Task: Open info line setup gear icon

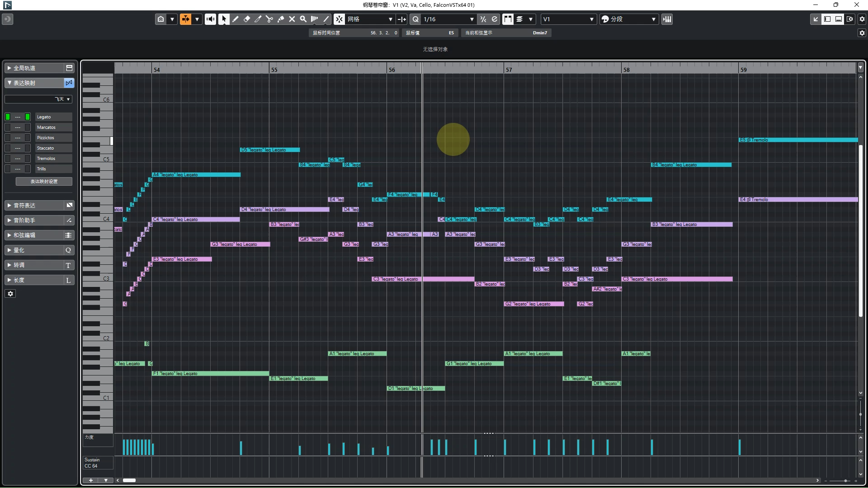Action: coord(862,33)
